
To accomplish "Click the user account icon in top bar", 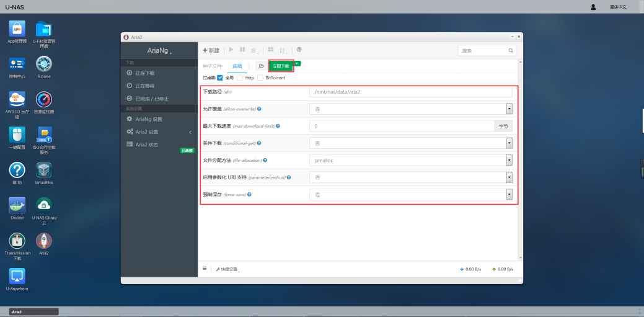I will 593,7.
